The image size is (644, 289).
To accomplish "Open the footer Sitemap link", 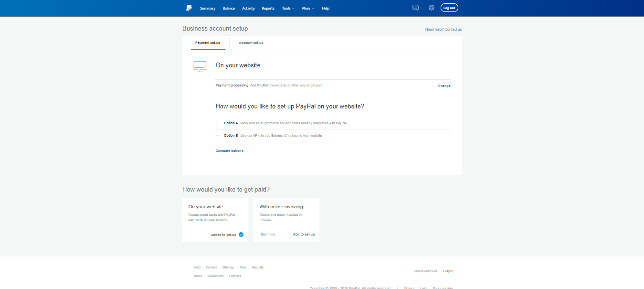I will point(228,268).
